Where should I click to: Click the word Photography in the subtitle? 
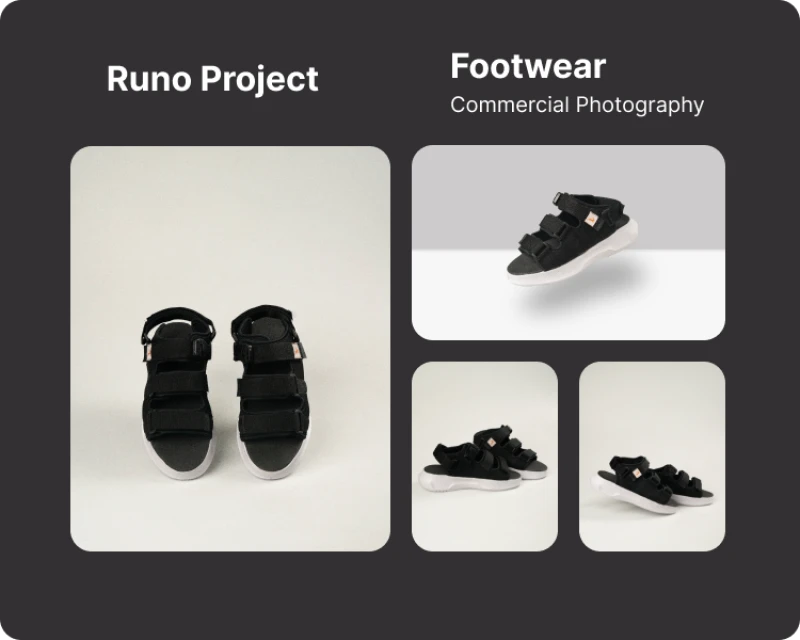640,105
